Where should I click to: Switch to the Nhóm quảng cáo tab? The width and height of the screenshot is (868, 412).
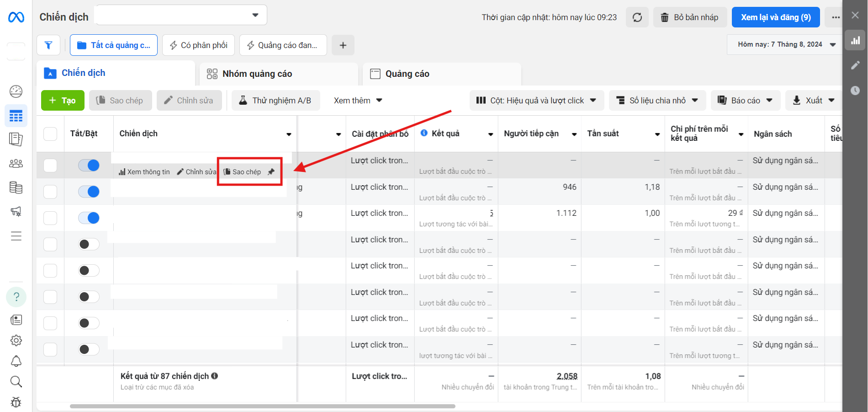pyautogui.click(x=279, y=74)
